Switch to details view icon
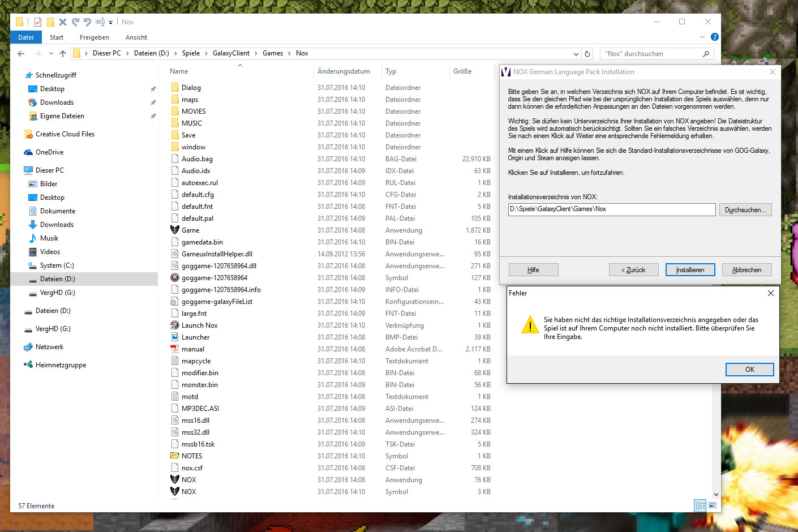798x532 pixels. (x=700, y=505)
